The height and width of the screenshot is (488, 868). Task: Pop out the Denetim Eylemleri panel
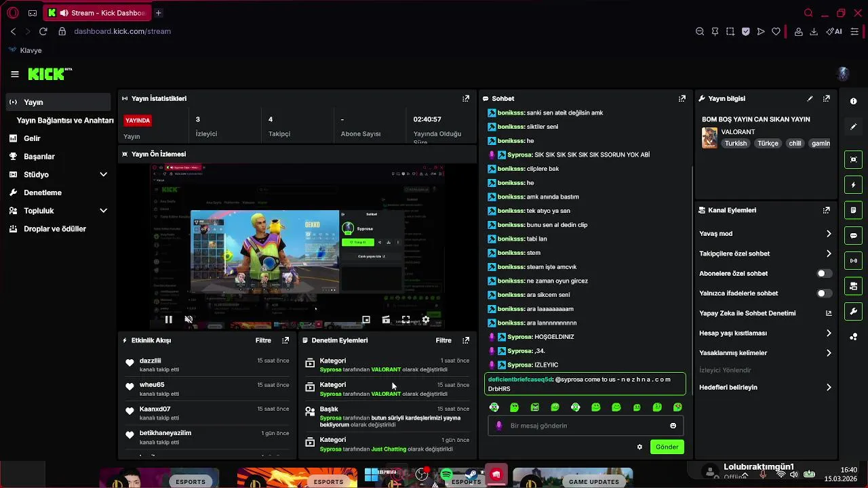pyautogui.click(x=466, y=340)
